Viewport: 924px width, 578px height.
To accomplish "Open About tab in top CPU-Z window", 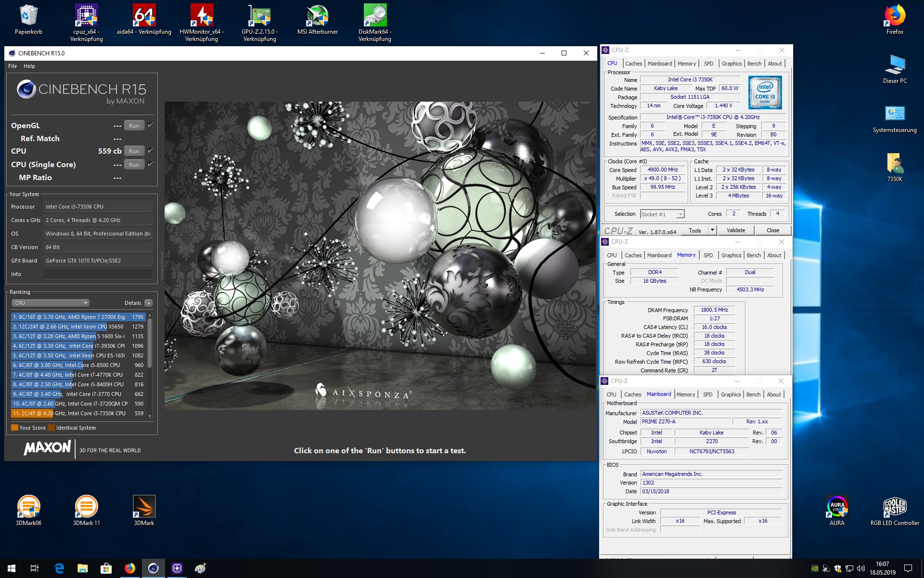I will click(x=775, y=64).
